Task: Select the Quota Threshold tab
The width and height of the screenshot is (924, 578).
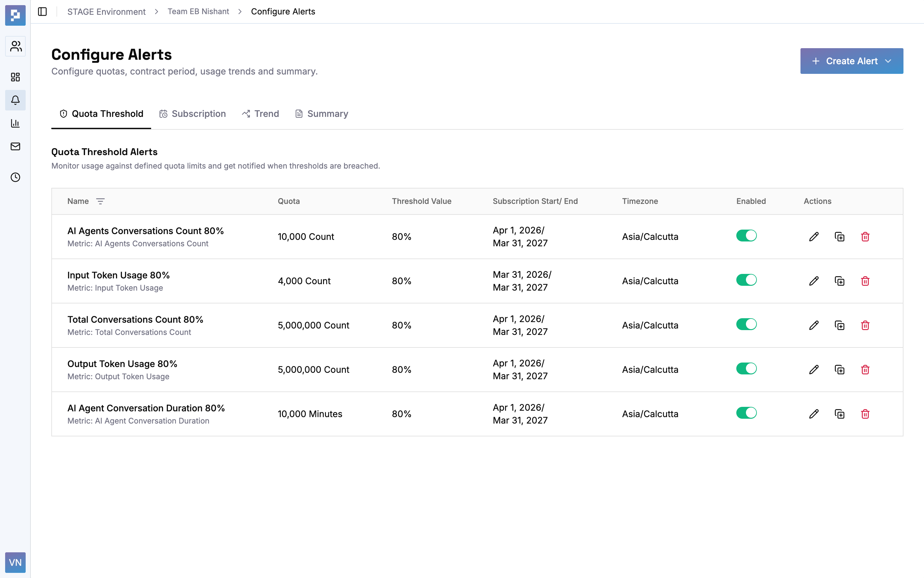Action: click(x=101, y=114)
